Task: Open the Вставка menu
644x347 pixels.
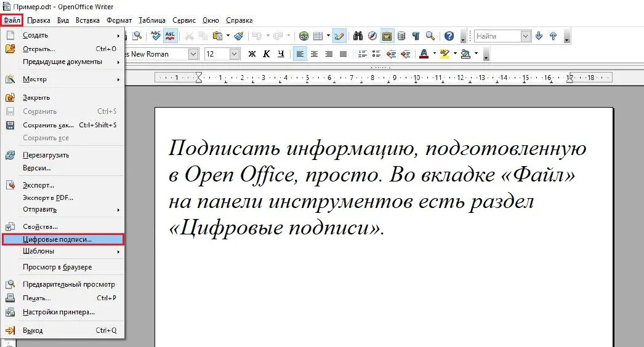Action: tap(87, 20)
